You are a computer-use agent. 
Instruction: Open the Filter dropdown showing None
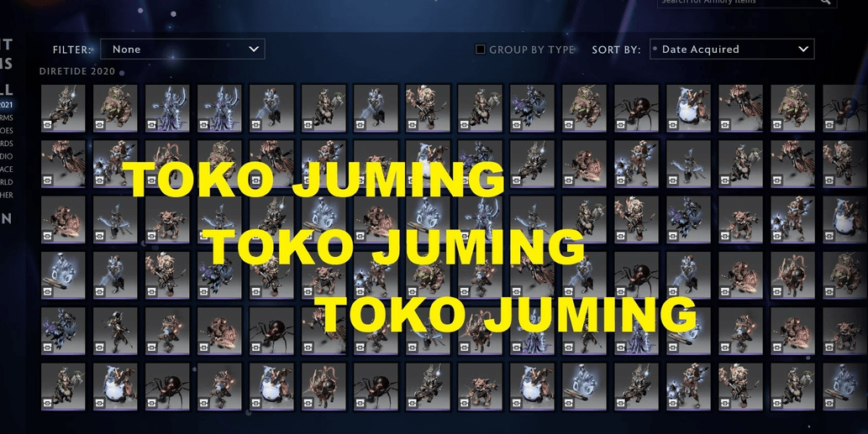point(182,50)
